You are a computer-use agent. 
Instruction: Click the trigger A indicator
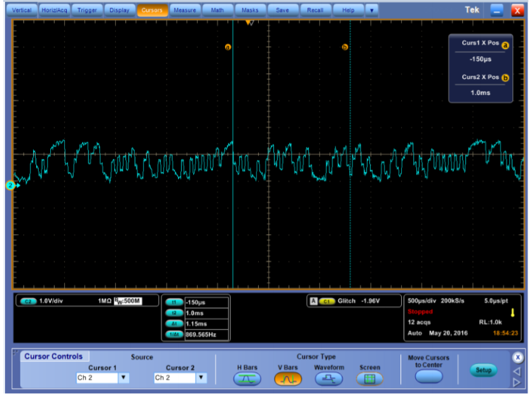(313, 301)
